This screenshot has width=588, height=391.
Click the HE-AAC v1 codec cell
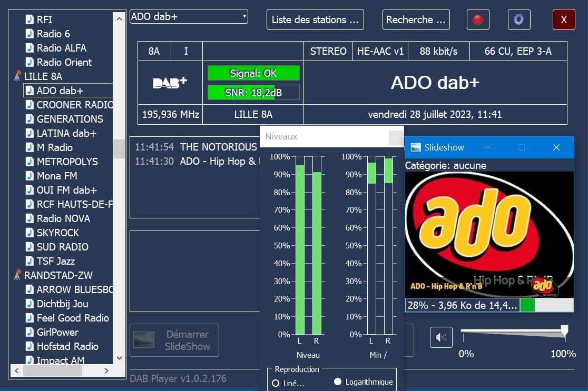point(380,51)
